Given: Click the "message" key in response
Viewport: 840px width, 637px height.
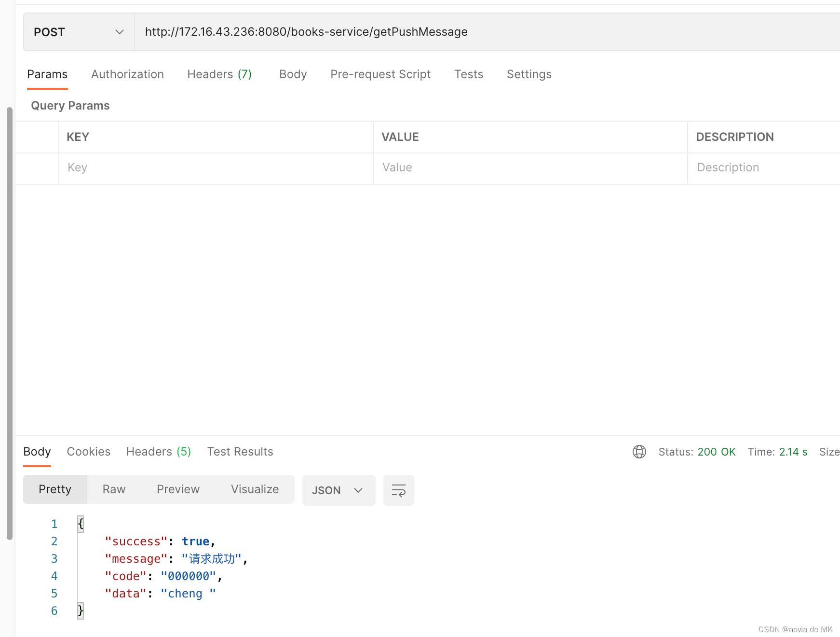Looking at the screenshot, I should coord(136,559).
